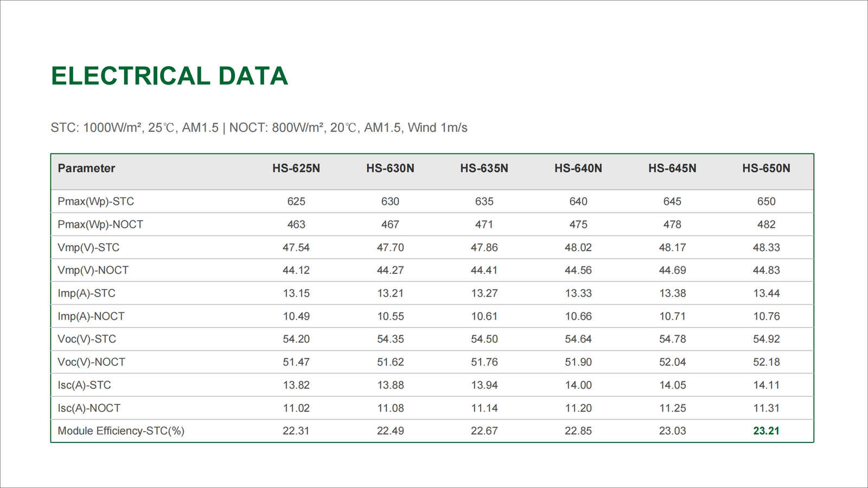Select the HS-630N column header
This screenshot has height=488, width=868.
(390, 169)
